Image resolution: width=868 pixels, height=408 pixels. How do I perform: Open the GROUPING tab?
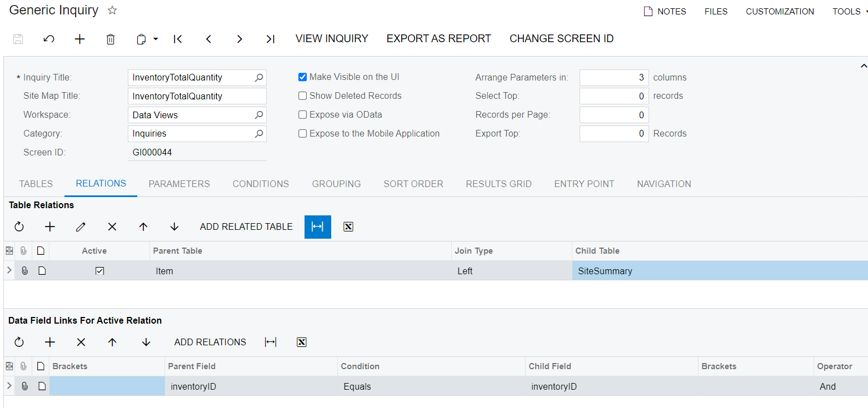click(336, 184)
